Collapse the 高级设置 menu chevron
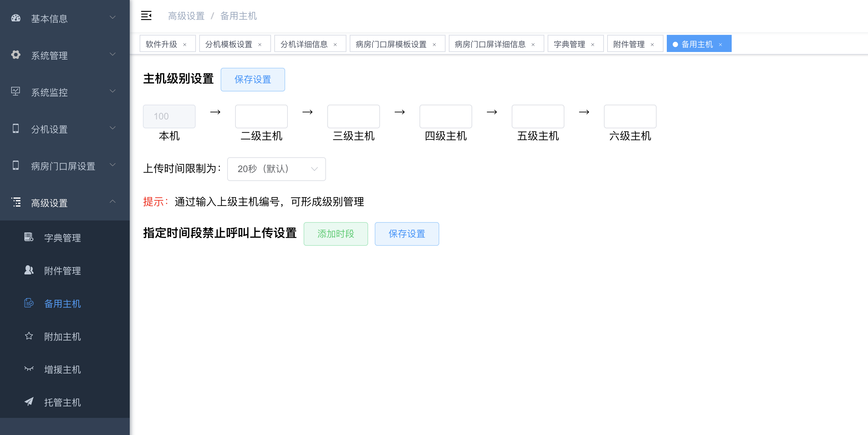 [113, 202]
